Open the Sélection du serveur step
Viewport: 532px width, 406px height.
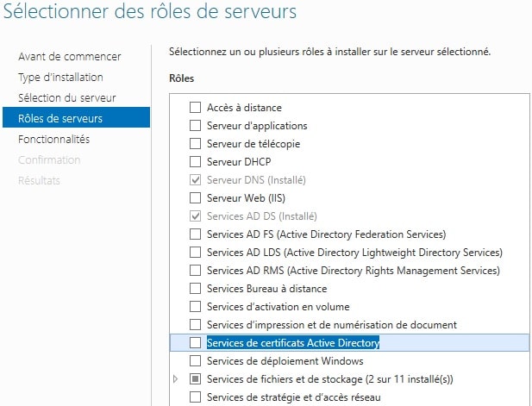(x=67, y=98)
